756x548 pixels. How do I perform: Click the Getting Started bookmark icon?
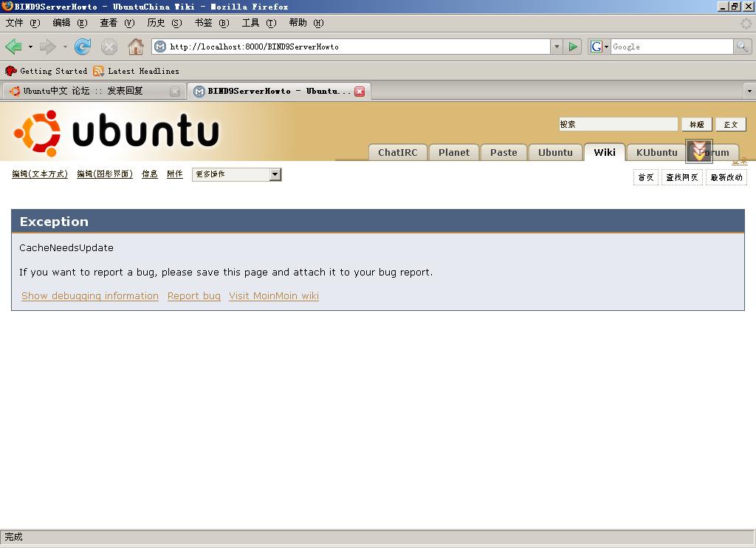10,71
